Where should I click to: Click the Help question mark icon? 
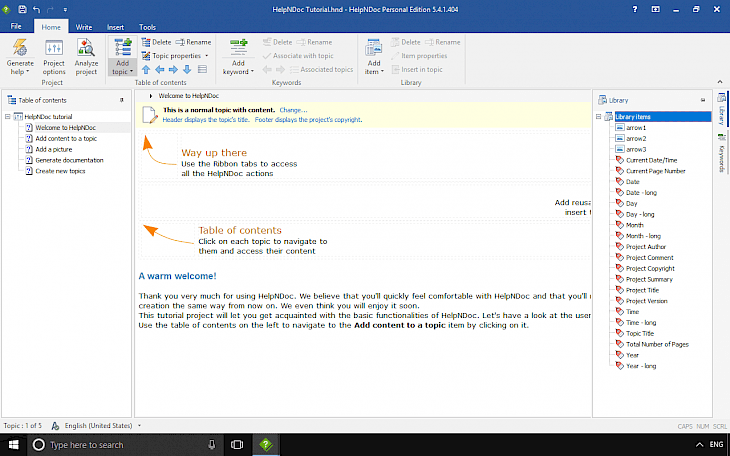click(x=635, y=9)
